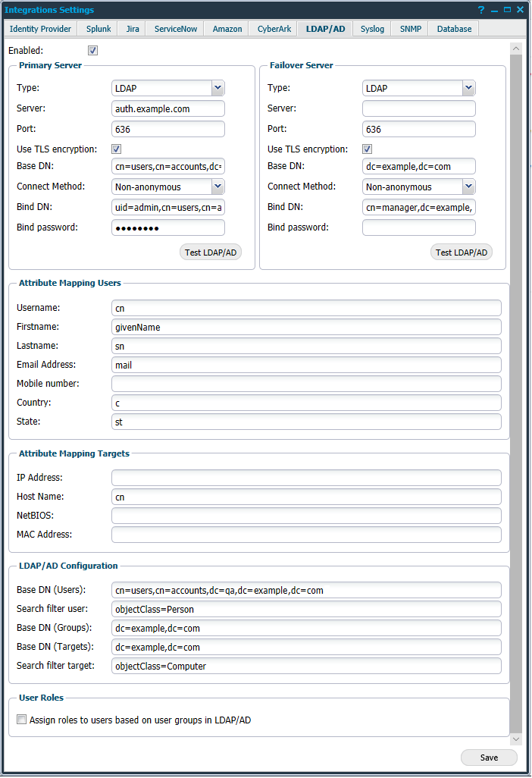Image resolution: width=532 pixels, height=778 pixels.
Task: Uncheck Failover Server Use TLS encryption
Action: point(368,149)
